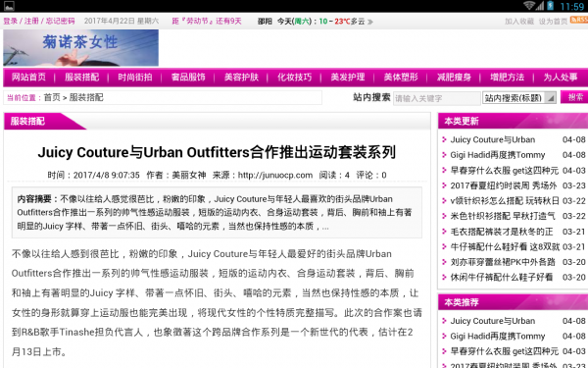Image resolution: width=588 pixels, height=368 pixels.
Task: Tap the Wi-Fi status icon
Action: click(529, 6)
